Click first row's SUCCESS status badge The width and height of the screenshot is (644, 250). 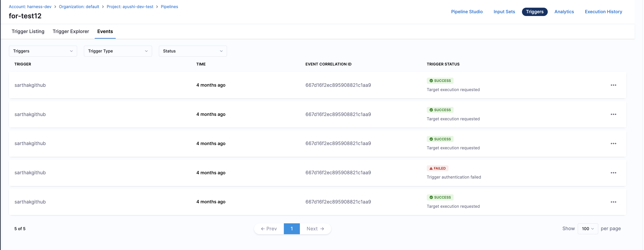(x=440, y=81)
